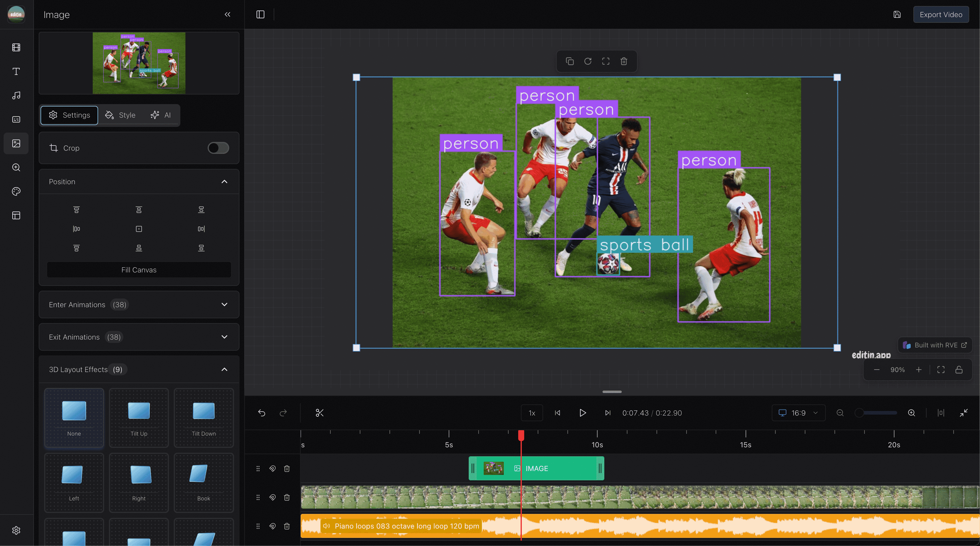Click the Fill Canvas button
This screenshot has height=546, width=980.
pos(139,270)
